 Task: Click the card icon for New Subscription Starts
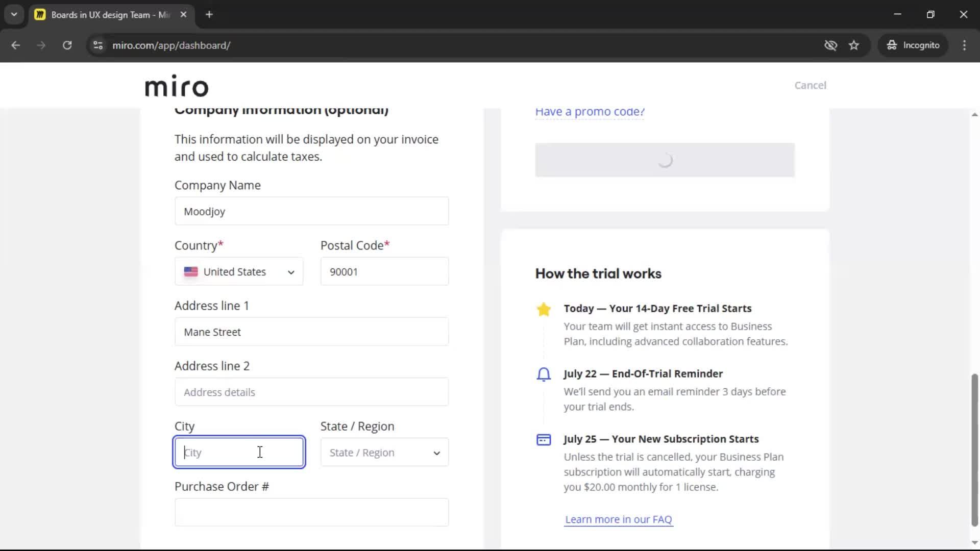pyautogui.click(x=544, y=440)
